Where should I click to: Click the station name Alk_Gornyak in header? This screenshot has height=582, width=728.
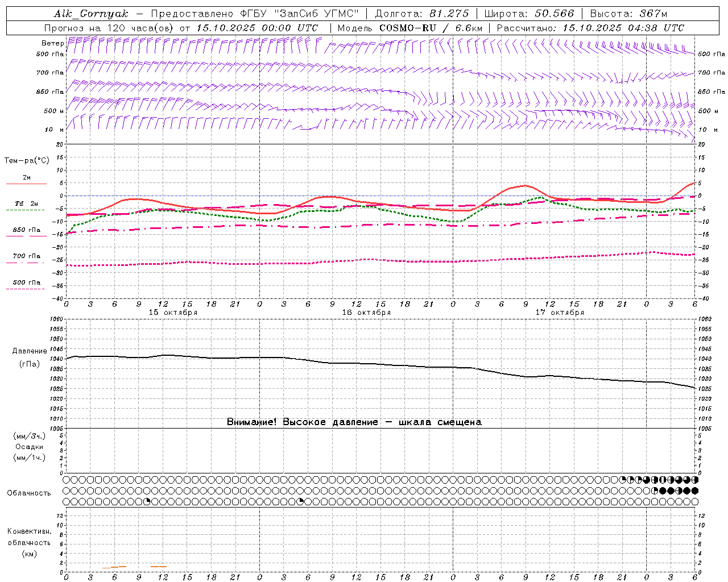[91, 14]
